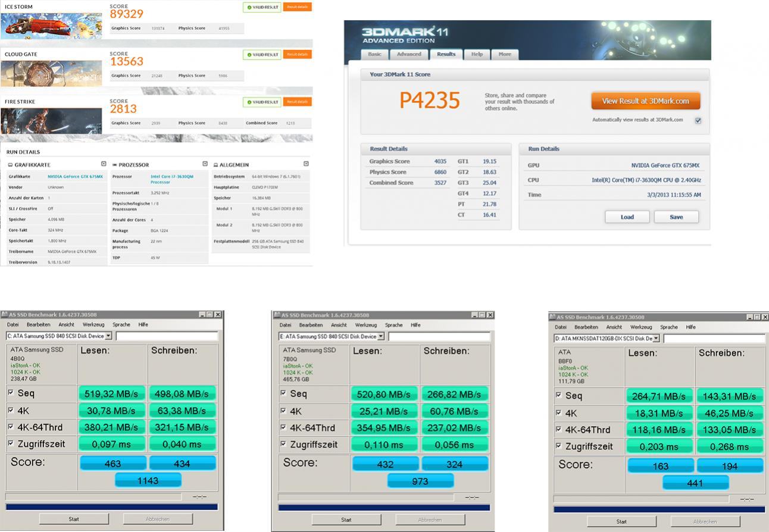The image size is (769, 532).
Task: Click the total score 973
Action: (x=420, y=481)
